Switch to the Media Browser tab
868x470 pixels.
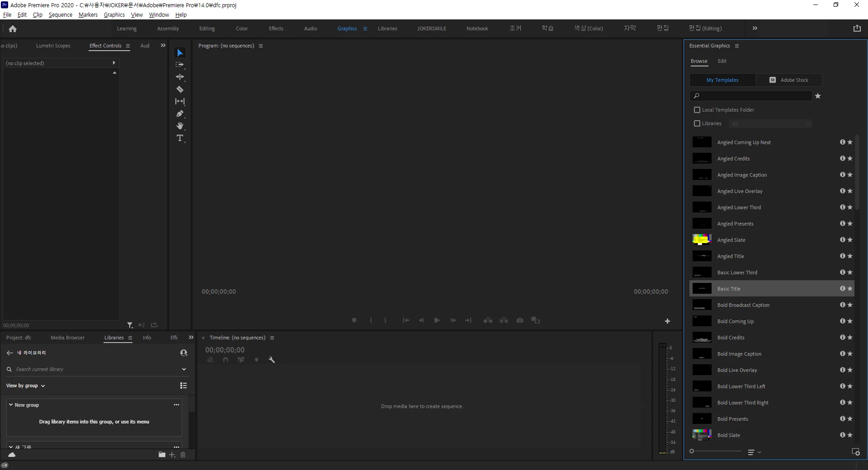pyautogui.click(x=67, y=338)
